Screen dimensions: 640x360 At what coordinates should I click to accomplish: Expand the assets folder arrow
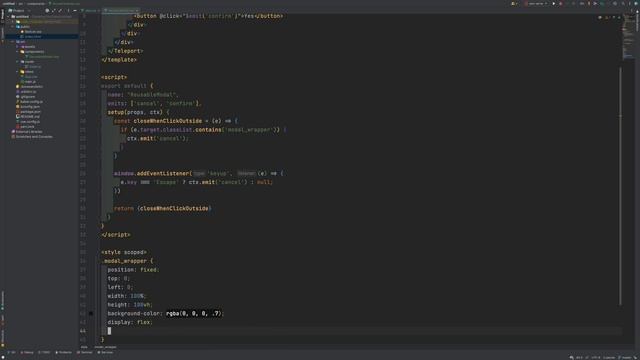click(18, 47)
